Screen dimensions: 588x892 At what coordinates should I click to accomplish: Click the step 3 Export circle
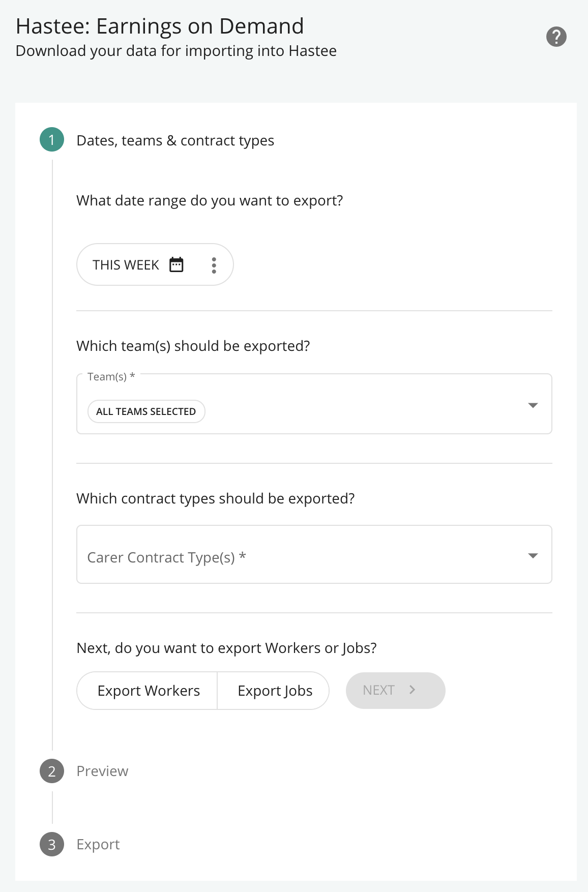(x=52, y=844)
